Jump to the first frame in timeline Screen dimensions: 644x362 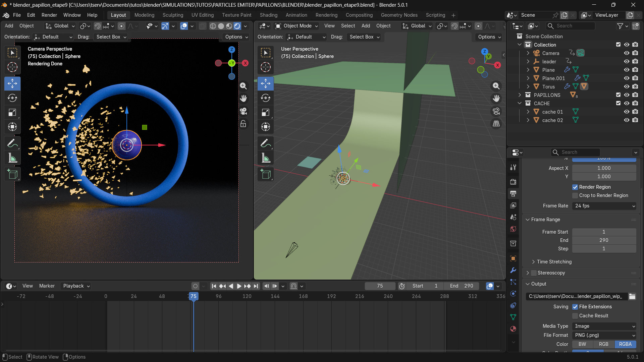point(214,286)
